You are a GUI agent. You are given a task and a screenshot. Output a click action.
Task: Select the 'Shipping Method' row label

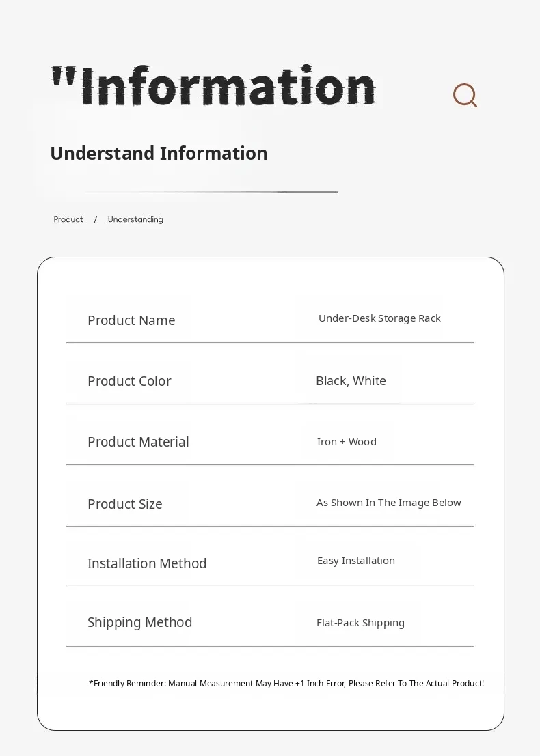point(139,622)
